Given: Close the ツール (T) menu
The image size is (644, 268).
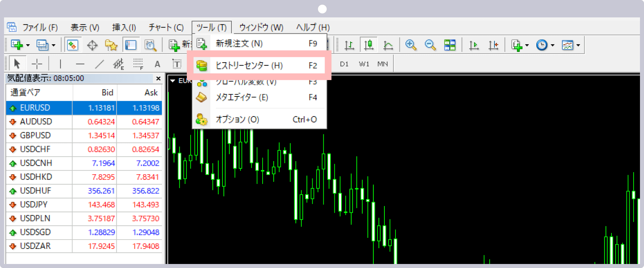Looking at the screenshot, I should [x=212, y=27].
